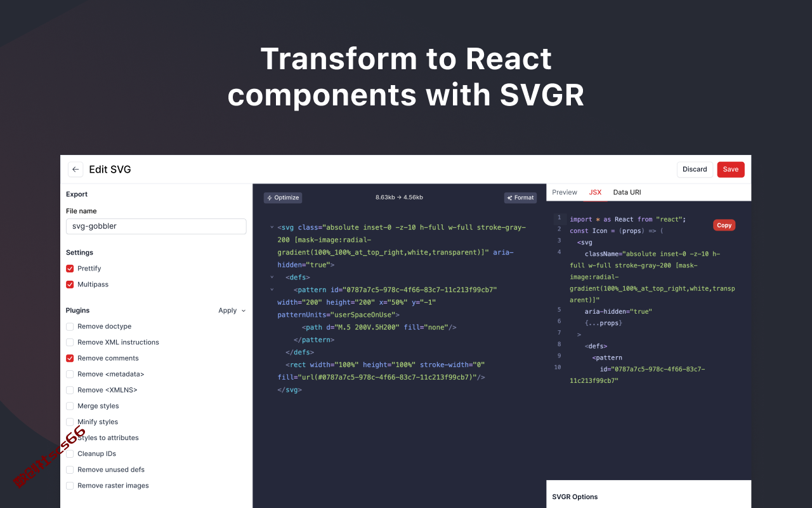Select the JSX tab
The image size is (812, 508).
[595, 192]
